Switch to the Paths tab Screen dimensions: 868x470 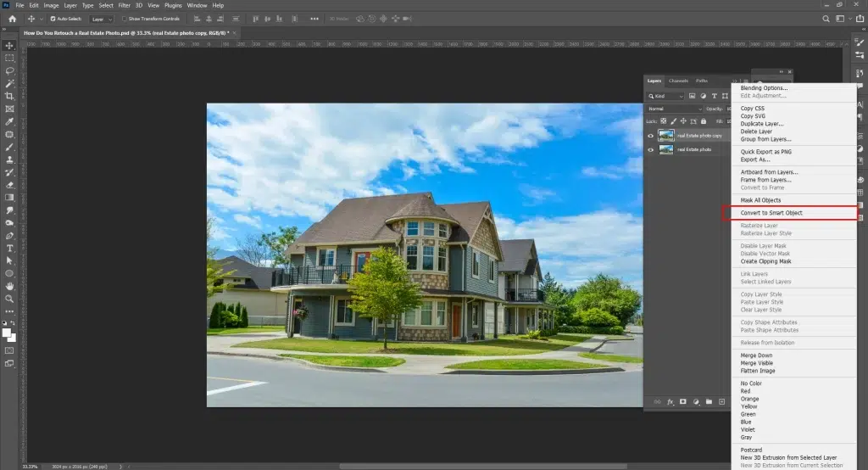[701, 81]
